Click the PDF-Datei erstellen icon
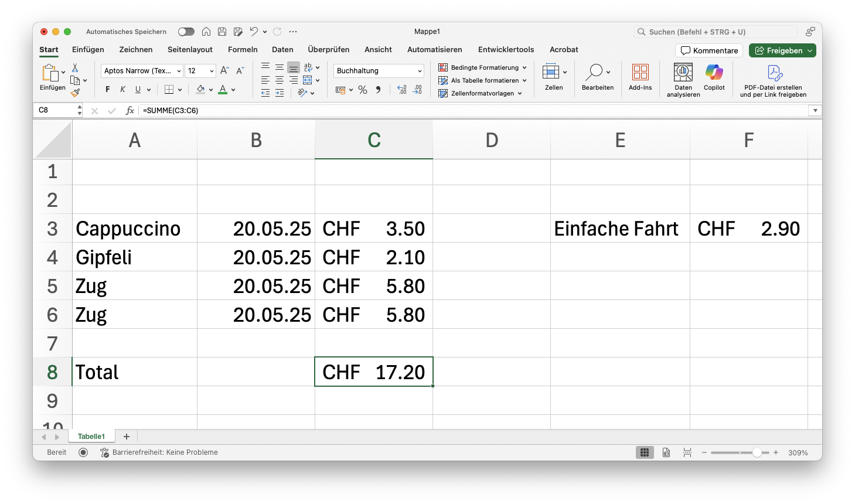 tap(775, 73)
